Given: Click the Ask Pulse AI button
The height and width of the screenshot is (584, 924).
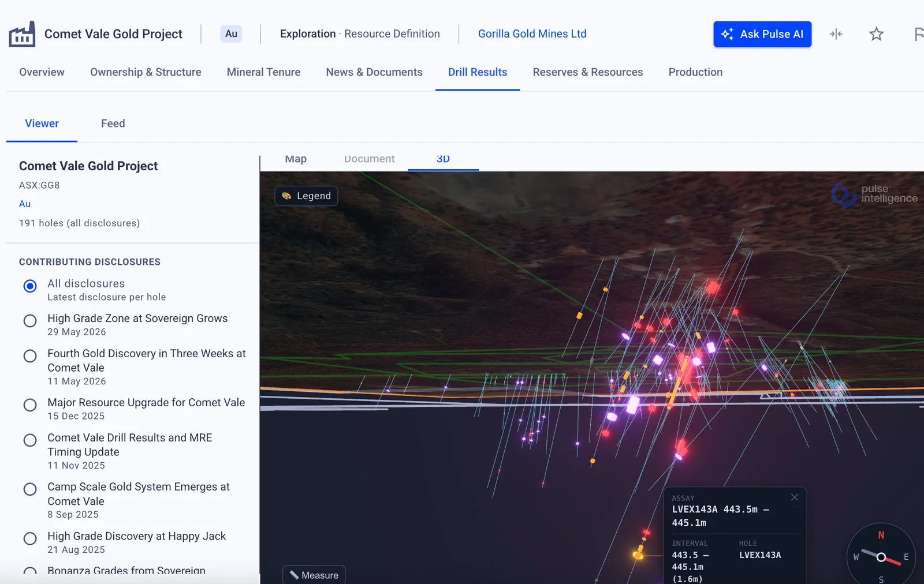Looking at the screenshot, I should [762, 34].
